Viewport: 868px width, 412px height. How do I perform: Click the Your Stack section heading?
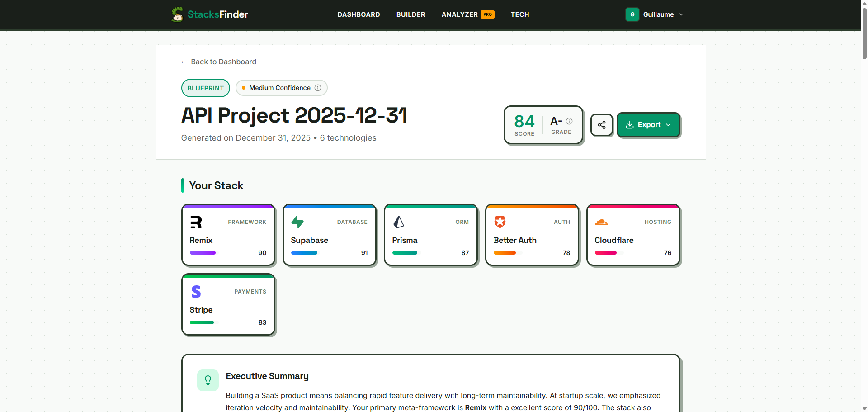pyautogui.click(x=216, y=185)
